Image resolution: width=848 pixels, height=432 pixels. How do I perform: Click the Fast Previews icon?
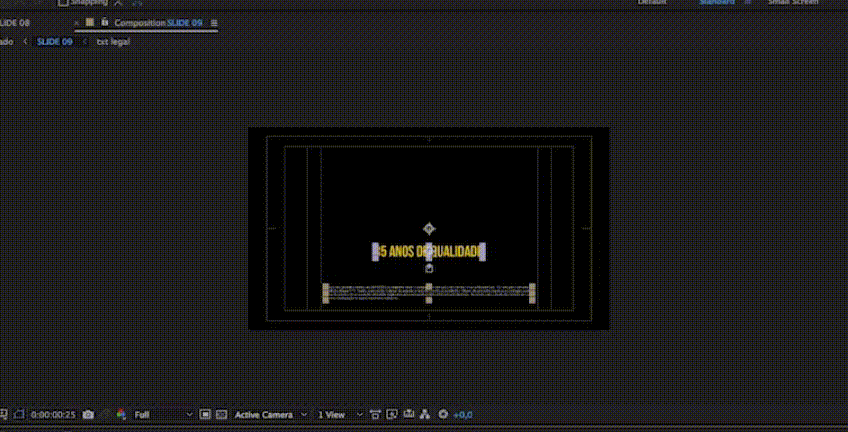pyautogui.click(x=391, y=414)
